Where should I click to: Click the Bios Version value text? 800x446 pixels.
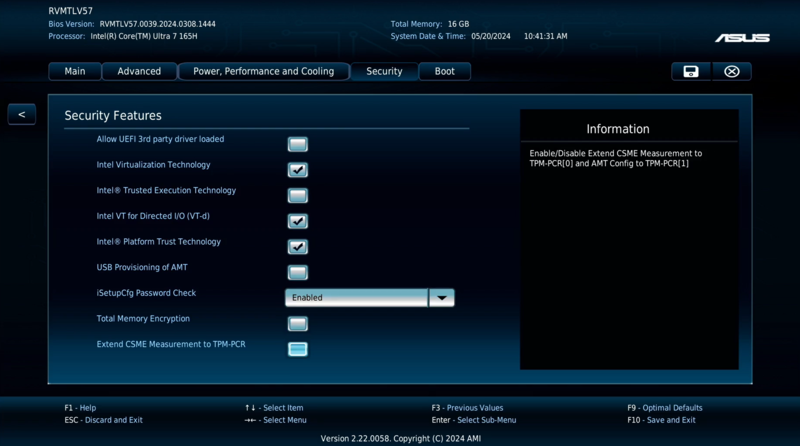tap(157, 24)
